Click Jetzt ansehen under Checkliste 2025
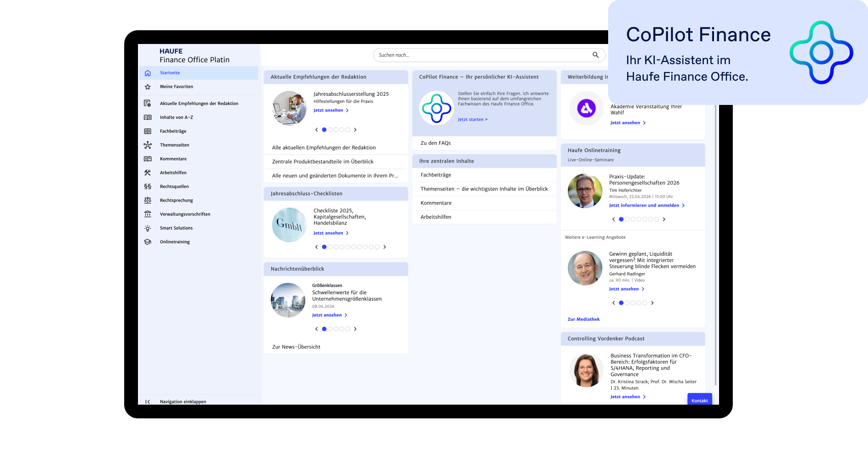Image resolution: width=868 pixels, height=461 pixels. pos(331,233)
